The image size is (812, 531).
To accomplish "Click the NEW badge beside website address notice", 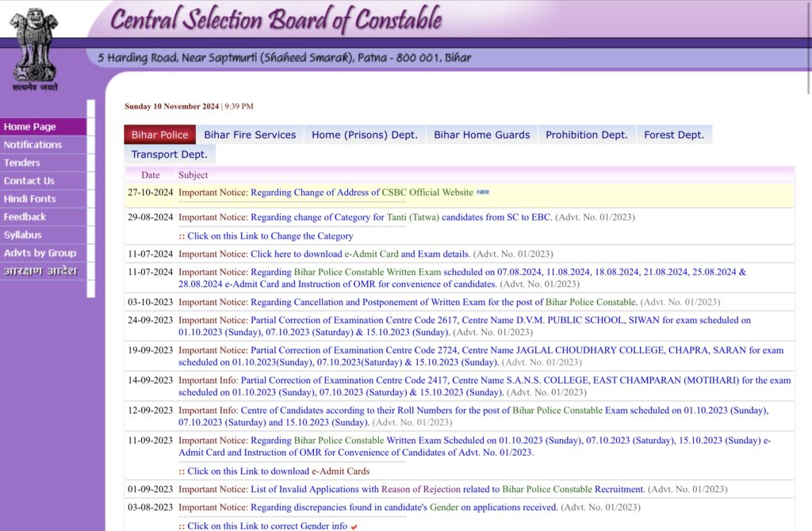I will (x=483, y=192).
